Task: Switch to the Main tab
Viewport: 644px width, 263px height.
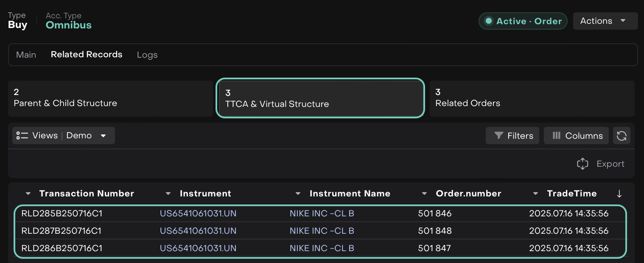Action: [26, 55]
